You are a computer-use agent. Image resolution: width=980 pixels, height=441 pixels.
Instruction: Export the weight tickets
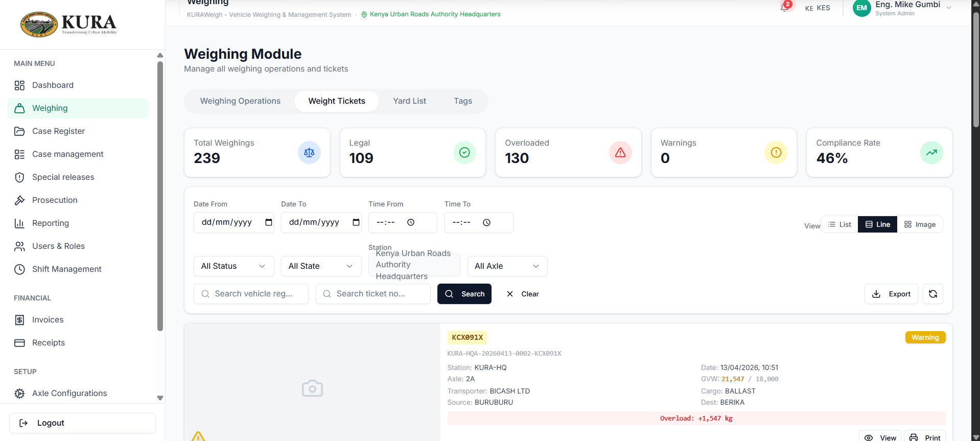pos(891,294)
